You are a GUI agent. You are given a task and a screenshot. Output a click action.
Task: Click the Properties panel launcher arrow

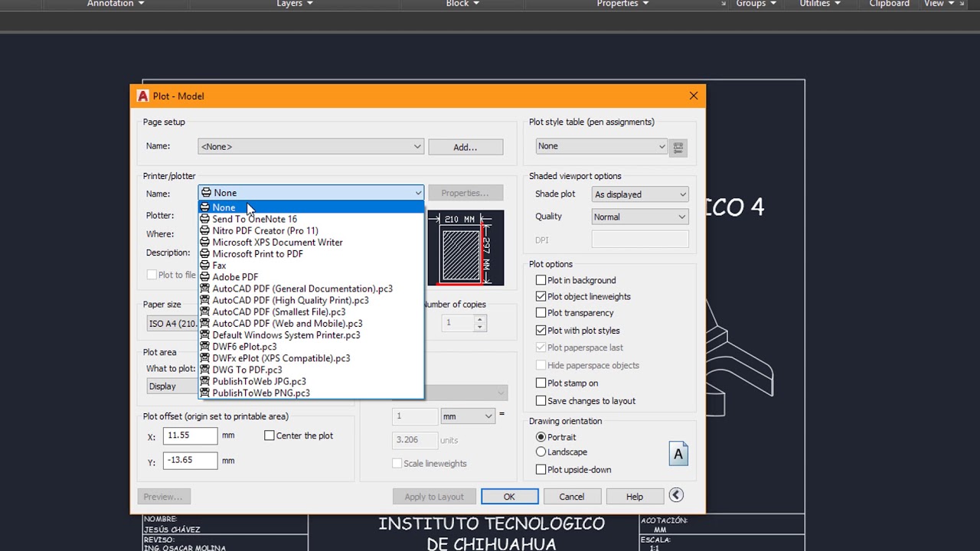coord(723,5)
